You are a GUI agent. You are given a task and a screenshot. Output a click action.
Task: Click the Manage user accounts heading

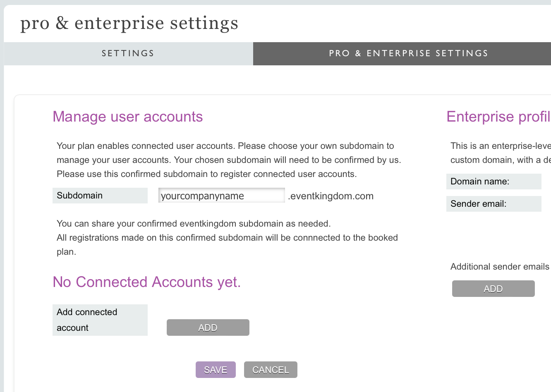(127, 117)
